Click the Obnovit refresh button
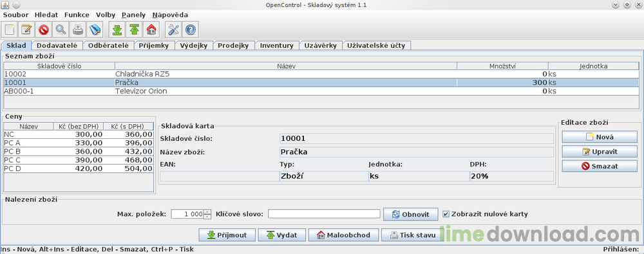The height and width of the screenshot is (254, 644). click(410, 214)
